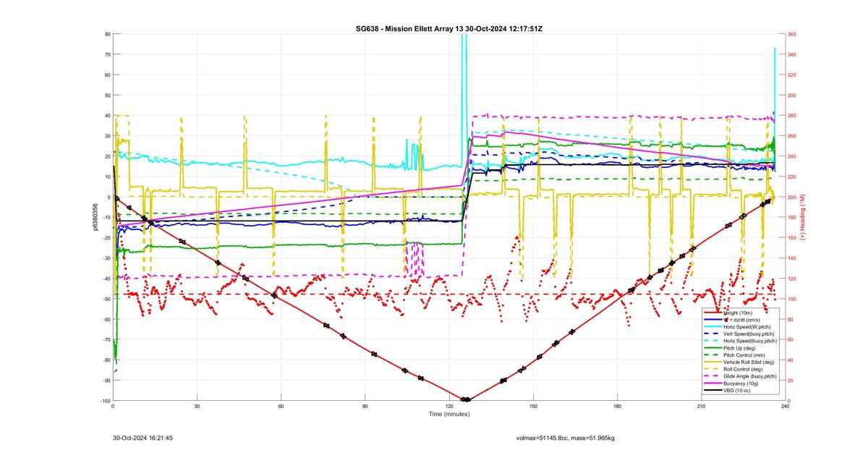The width and height of the screenshot is (868, 450).
Task: Click the x-axis tick label '30'
Action: pyautogui.click(x=197, y=406)
